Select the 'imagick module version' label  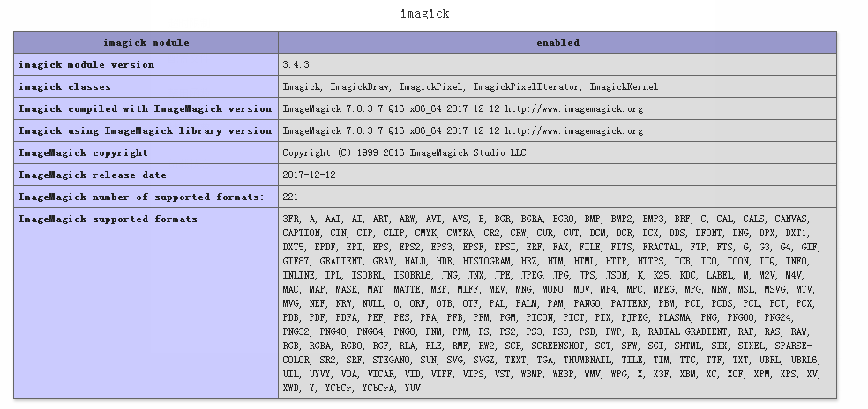[x=86, y=64]
